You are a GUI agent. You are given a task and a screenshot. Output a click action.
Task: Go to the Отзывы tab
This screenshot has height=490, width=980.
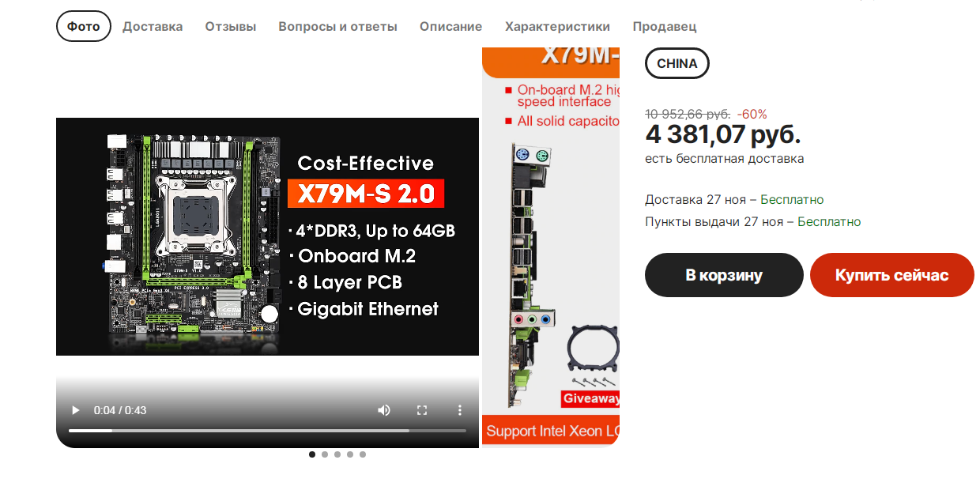click(231, 26)
